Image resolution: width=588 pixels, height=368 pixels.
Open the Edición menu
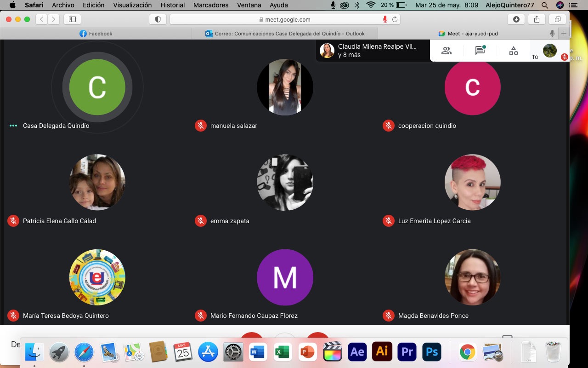pos(94,5)
